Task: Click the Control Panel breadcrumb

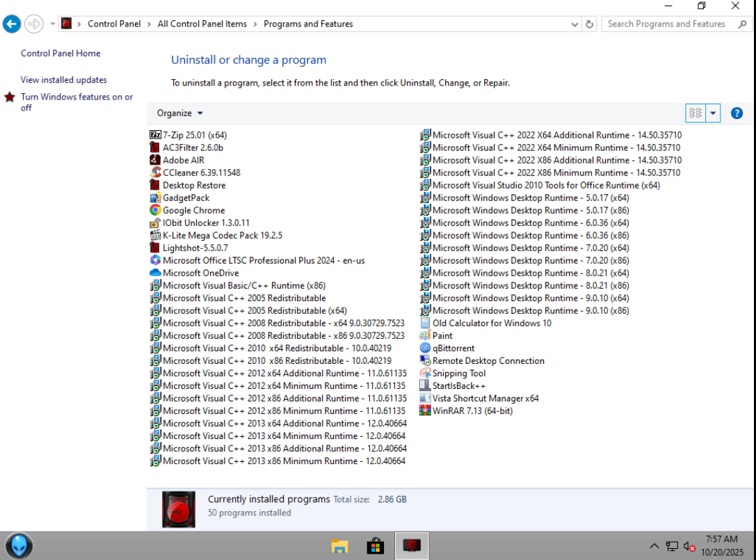Action: (x=114, y=24)
